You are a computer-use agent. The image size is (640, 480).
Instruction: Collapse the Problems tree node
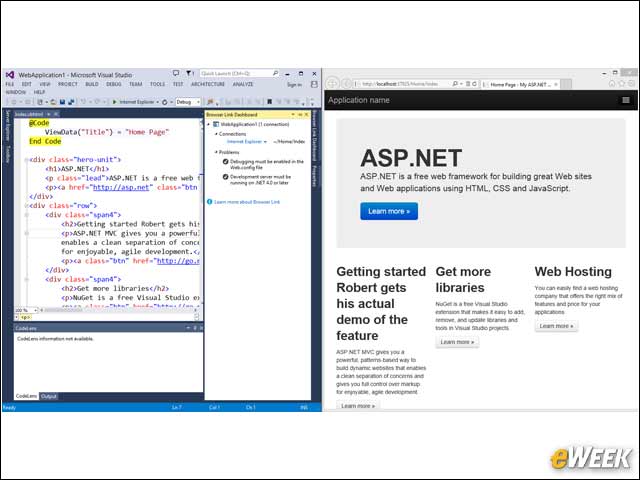tap(216, 152)
